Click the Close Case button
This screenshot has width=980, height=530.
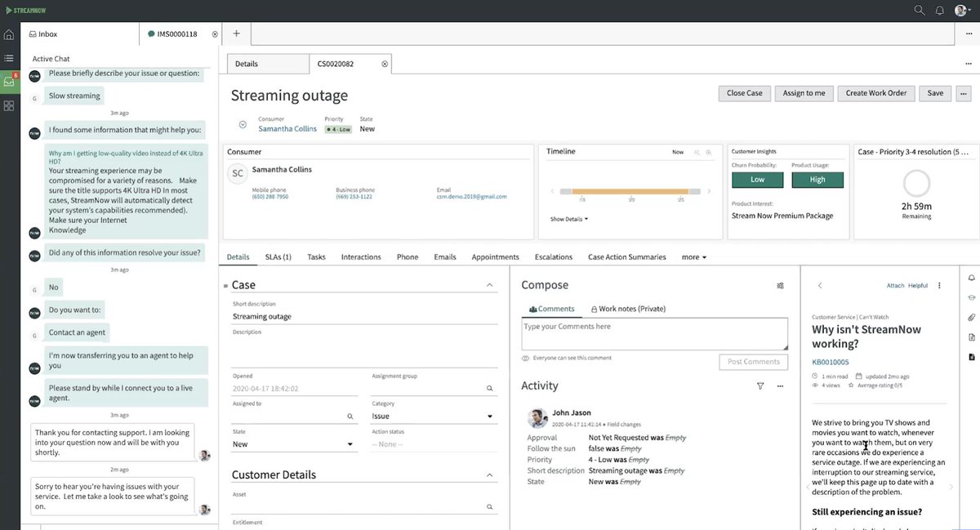(x=744, y=93)
